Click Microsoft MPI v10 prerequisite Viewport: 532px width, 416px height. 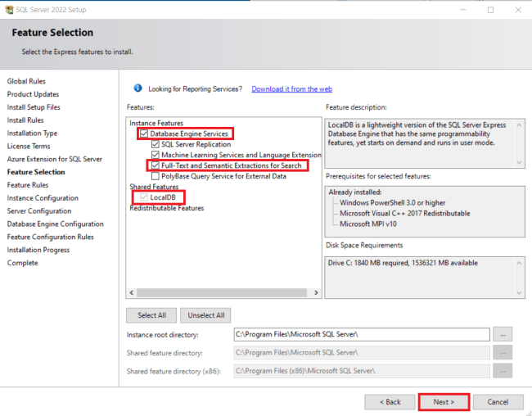click(x=368, y=224)
